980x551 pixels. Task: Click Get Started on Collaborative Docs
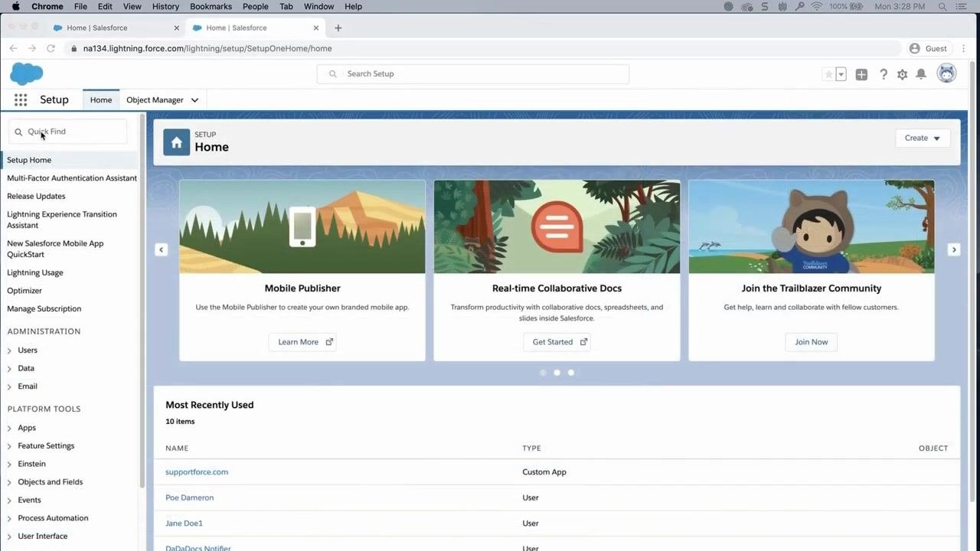click(557, 342)
